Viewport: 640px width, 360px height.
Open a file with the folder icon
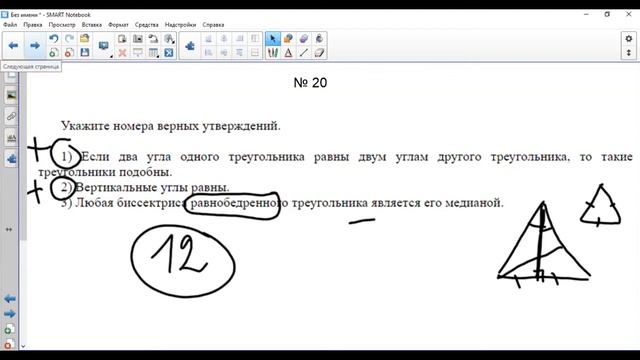coord(84,39)
